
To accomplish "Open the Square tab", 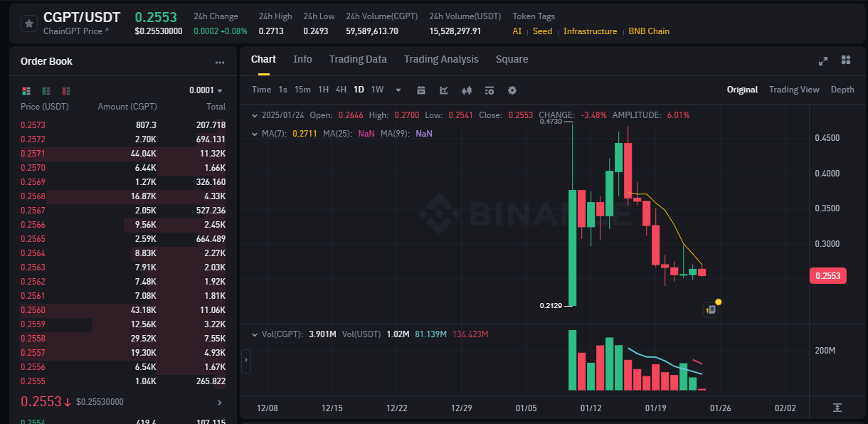I will point(512,59).
